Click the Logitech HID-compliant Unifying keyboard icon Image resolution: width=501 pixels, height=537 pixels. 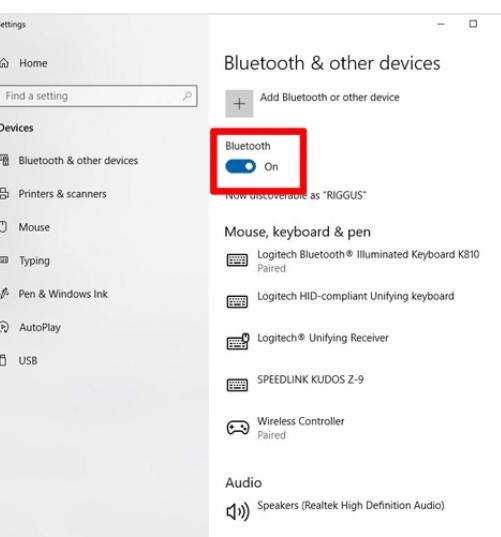237,302
